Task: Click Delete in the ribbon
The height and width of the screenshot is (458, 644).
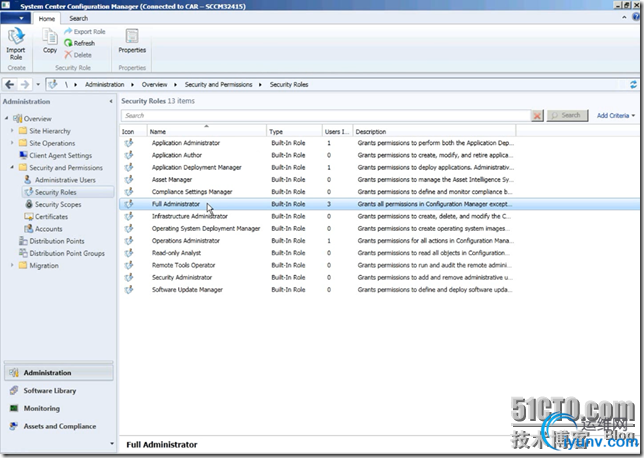Action: click(x=78, y=55)
